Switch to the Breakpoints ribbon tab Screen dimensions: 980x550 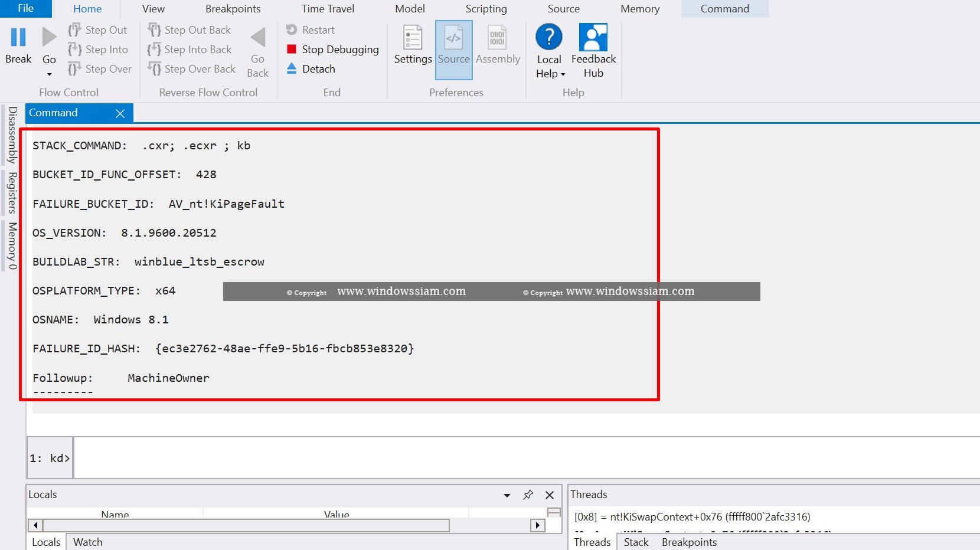point(233,9)
